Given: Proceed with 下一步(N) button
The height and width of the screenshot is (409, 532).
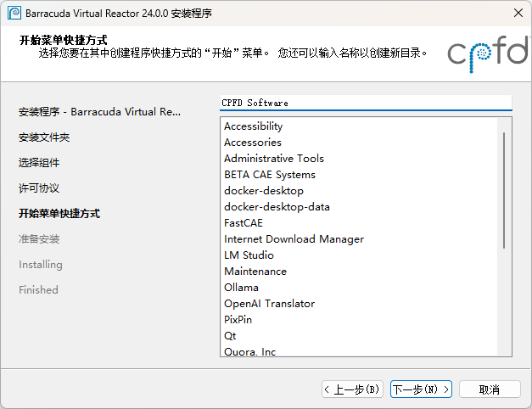Looking at the screenshot, I should coord(421,389).
